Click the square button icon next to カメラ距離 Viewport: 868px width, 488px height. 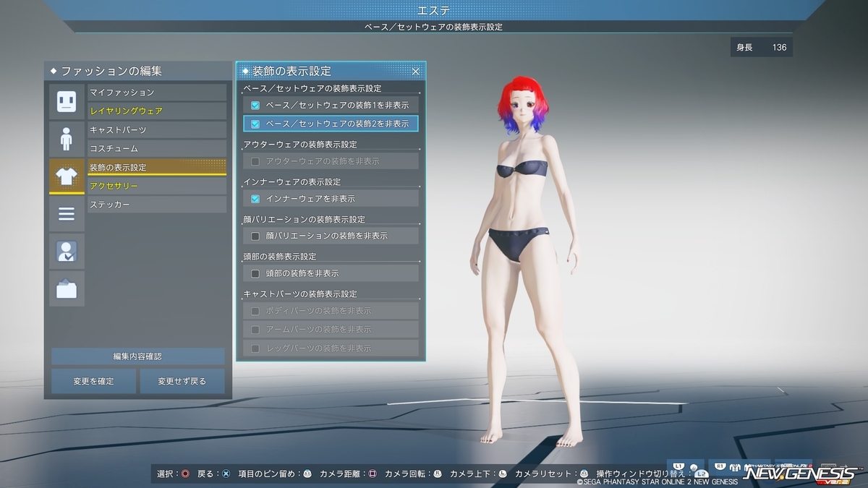[373, 474]
